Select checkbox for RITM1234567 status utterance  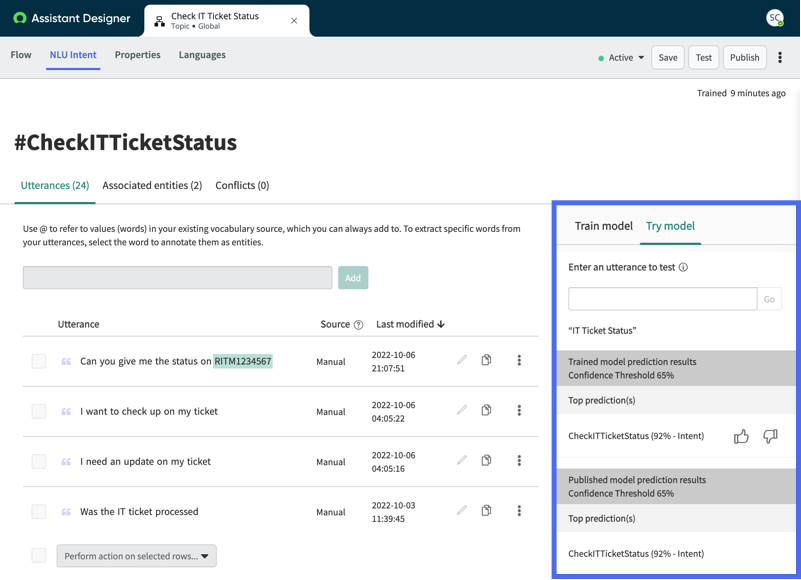pyautogui.click(x=39, y=361)
